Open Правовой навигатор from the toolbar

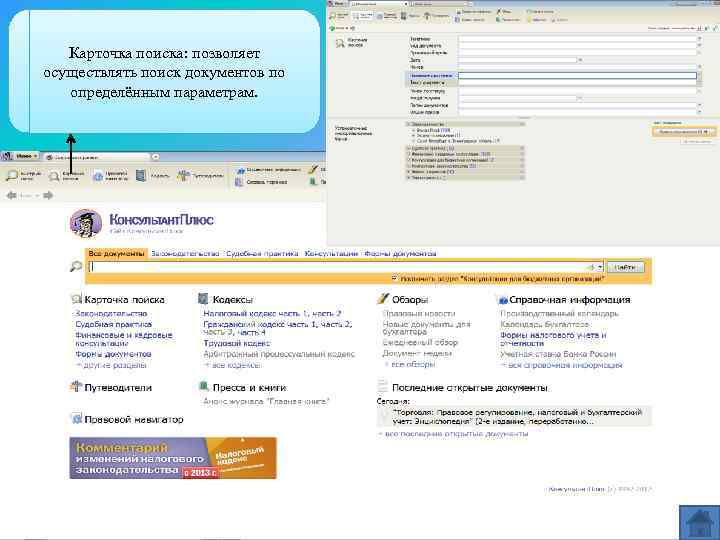(x=98, y=176)
